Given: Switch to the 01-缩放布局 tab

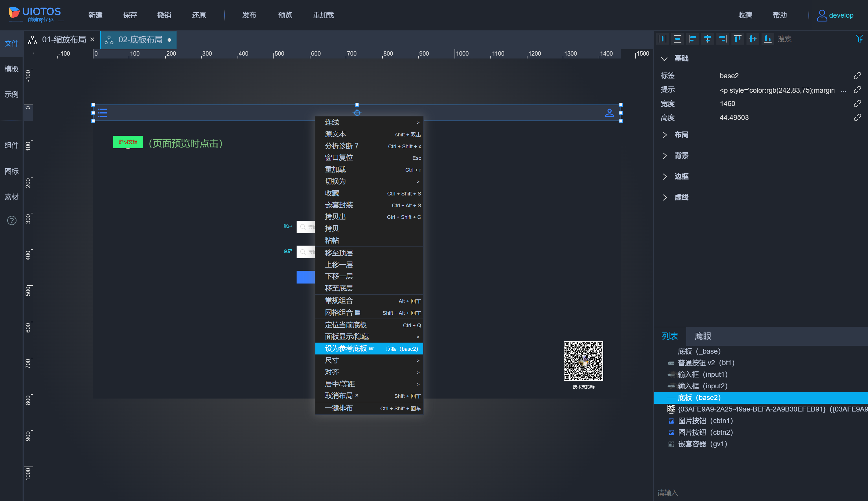Looking at the screenshot, I should [64, 40].
